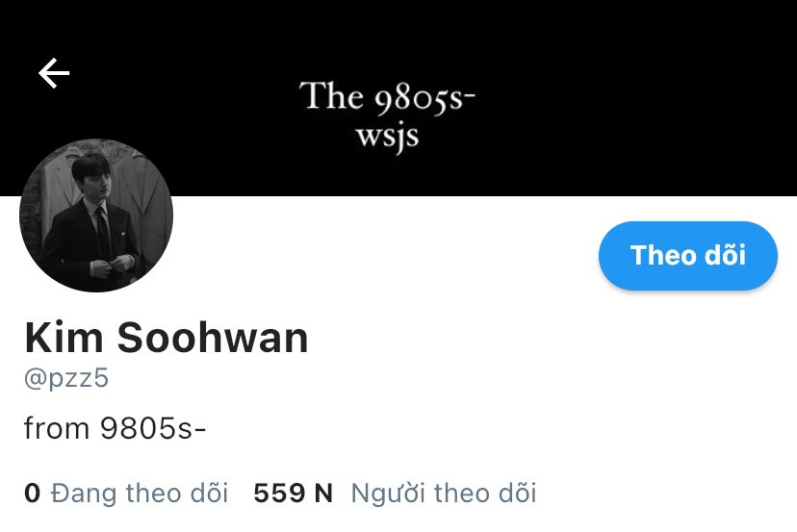Open the Người theo dõi followers list
Image resolution: width=797 pixels, height=532 pixels.
pyautogui.click(x=395, y=493)
